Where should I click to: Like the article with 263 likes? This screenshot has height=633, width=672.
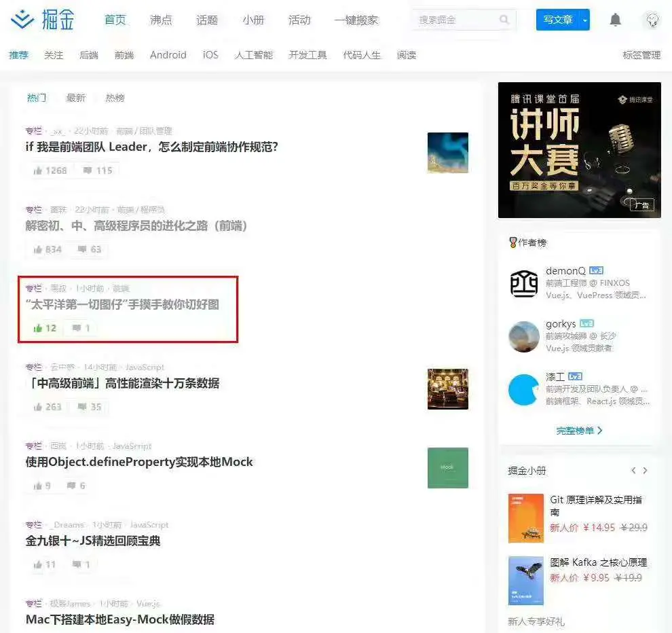coord(48,407)
